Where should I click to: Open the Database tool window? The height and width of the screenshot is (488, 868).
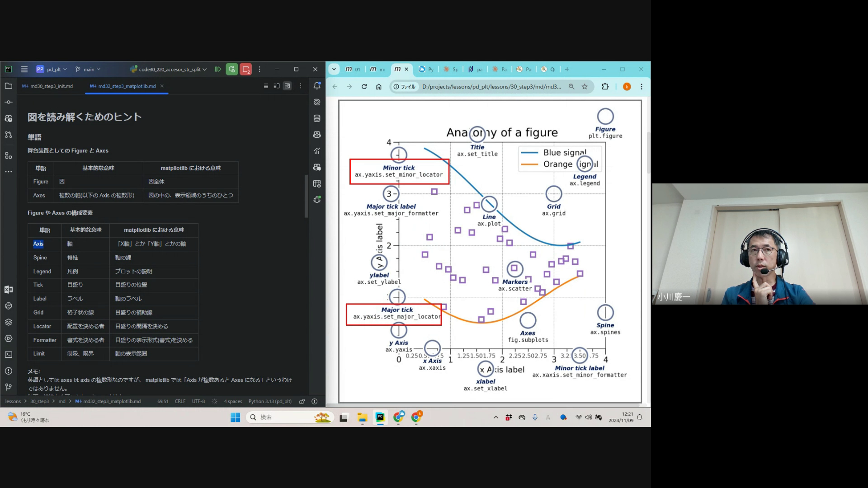point(317,118)
